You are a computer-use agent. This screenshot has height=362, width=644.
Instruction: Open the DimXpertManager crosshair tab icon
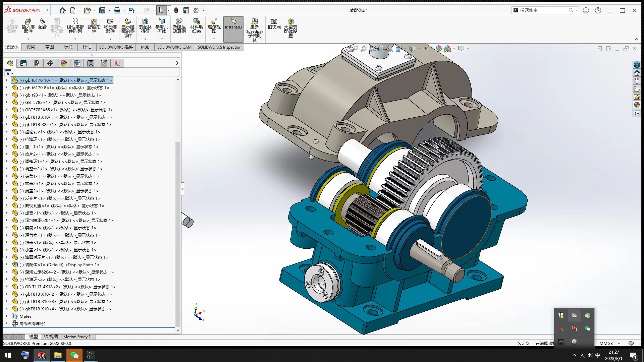[x=50, y=63]
